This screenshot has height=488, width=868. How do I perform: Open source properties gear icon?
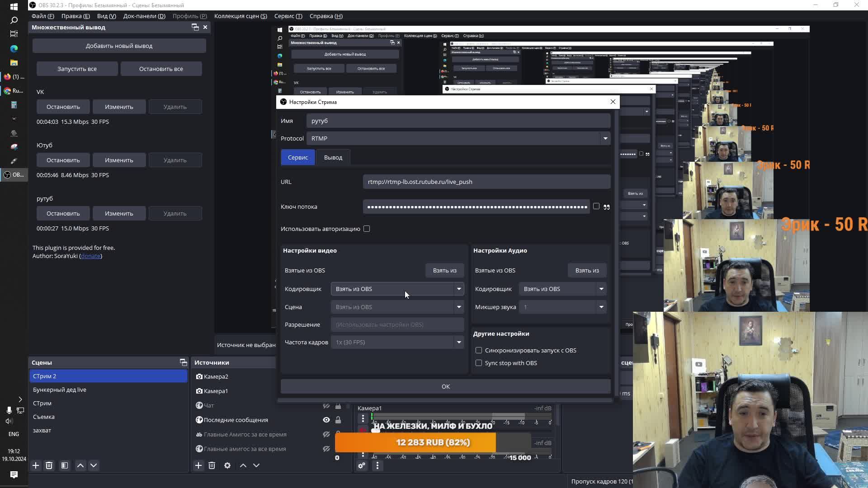pyautogui.click(x=227, y=465)
